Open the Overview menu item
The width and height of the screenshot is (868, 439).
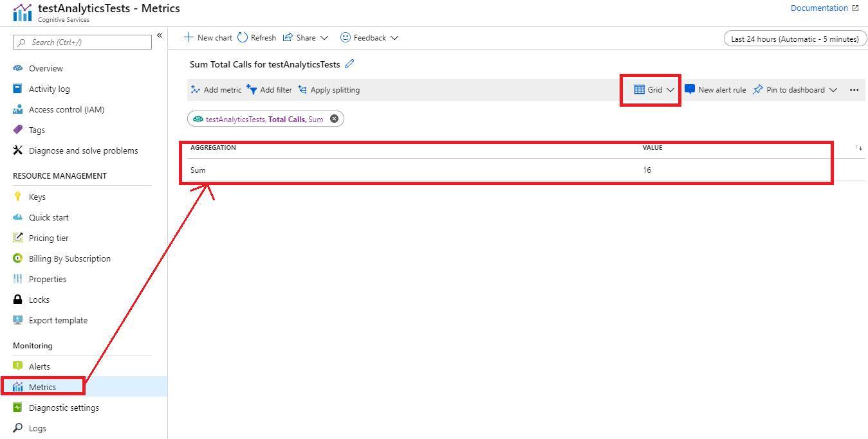tap(46, 68)
